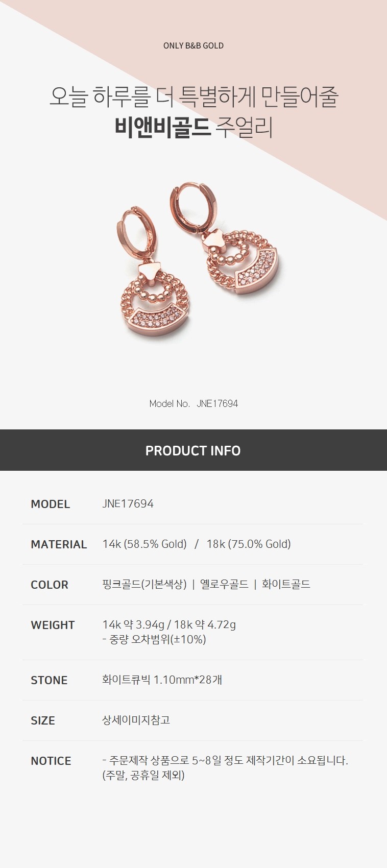Image resolution: width=387 pixels, height=868 pixels.
Task: Click the 중량 오차범위(±10%) note
Action: [x=154, y=639]
